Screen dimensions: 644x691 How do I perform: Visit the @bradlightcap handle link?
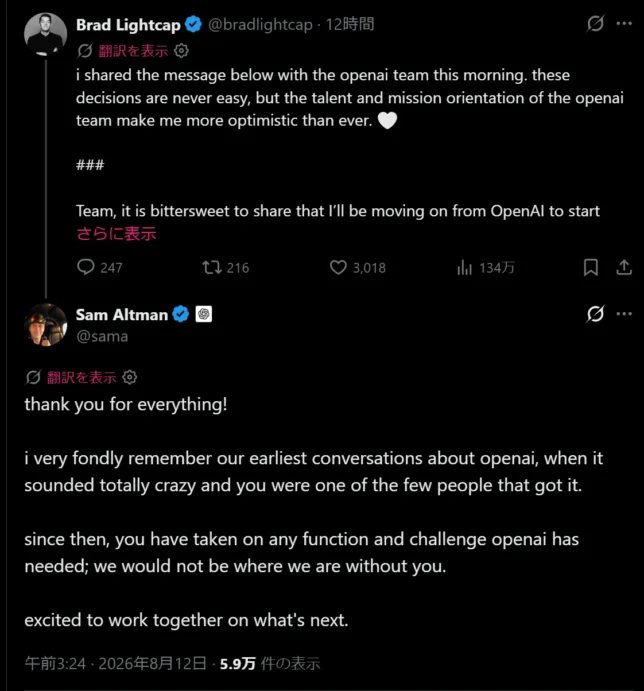point(260,24)
